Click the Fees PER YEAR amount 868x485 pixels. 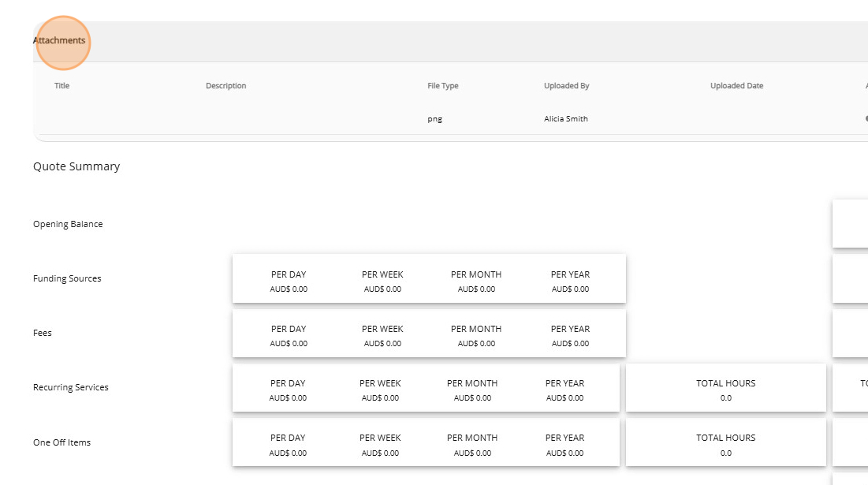click(570, 344)
